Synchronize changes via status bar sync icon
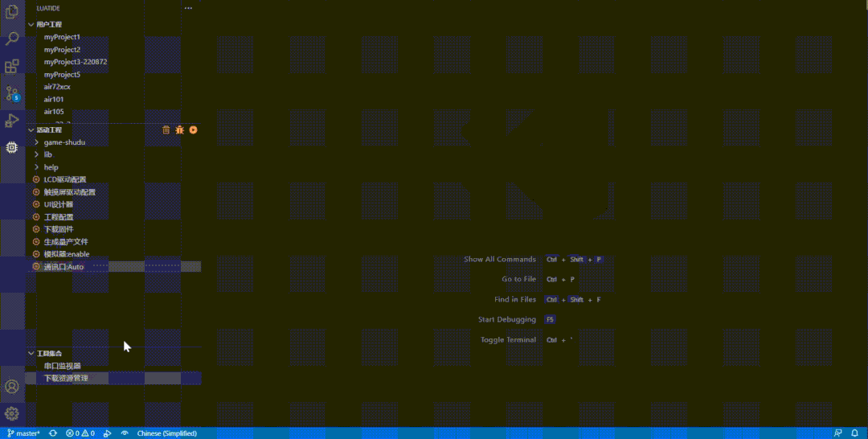This screenshot has width=868, height=439. (53, 433)
